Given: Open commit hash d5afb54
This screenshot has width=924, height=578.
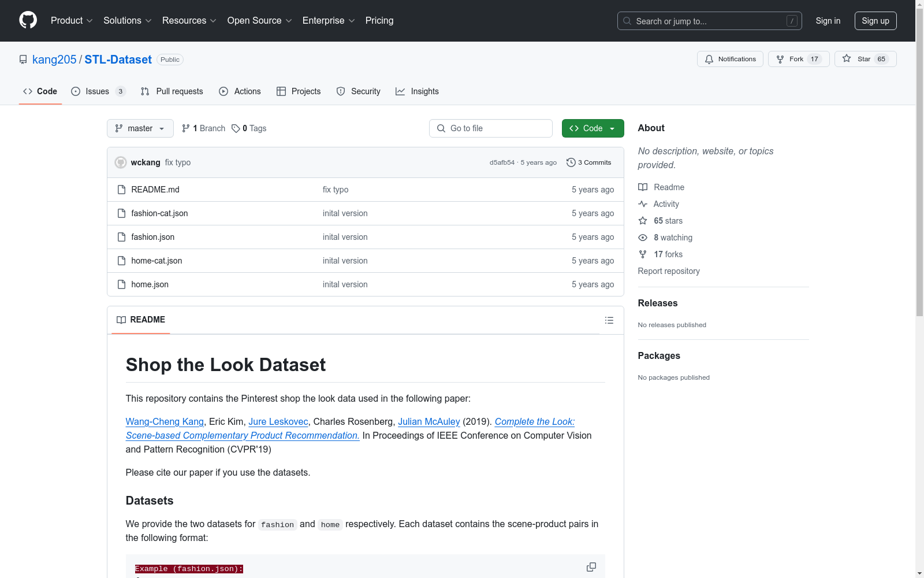Looking at the screenshot, I should pos(502,162).
